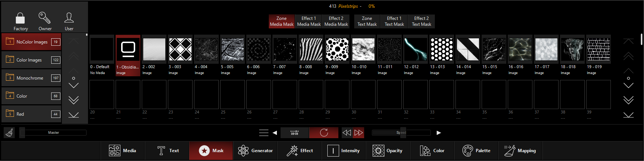
Task: Click the clear brush icon
Action: click(10, 133)
